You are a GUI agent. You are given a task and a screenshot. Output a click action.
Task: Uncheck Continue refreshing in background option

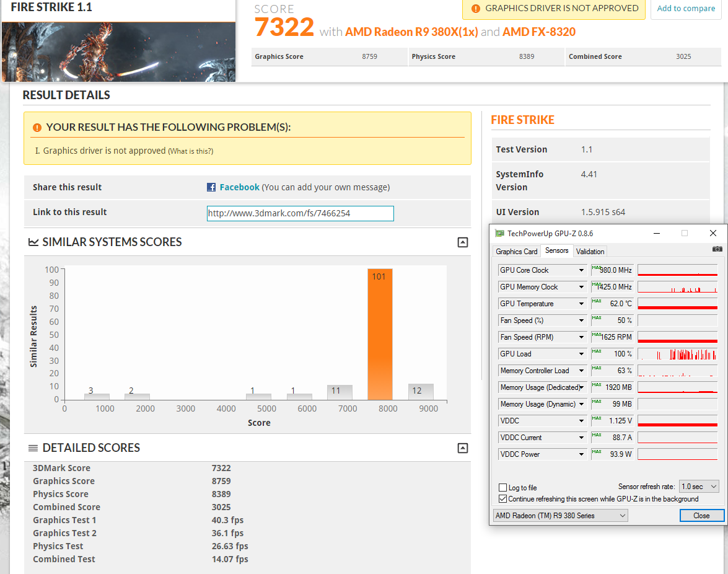pos(502,499)
